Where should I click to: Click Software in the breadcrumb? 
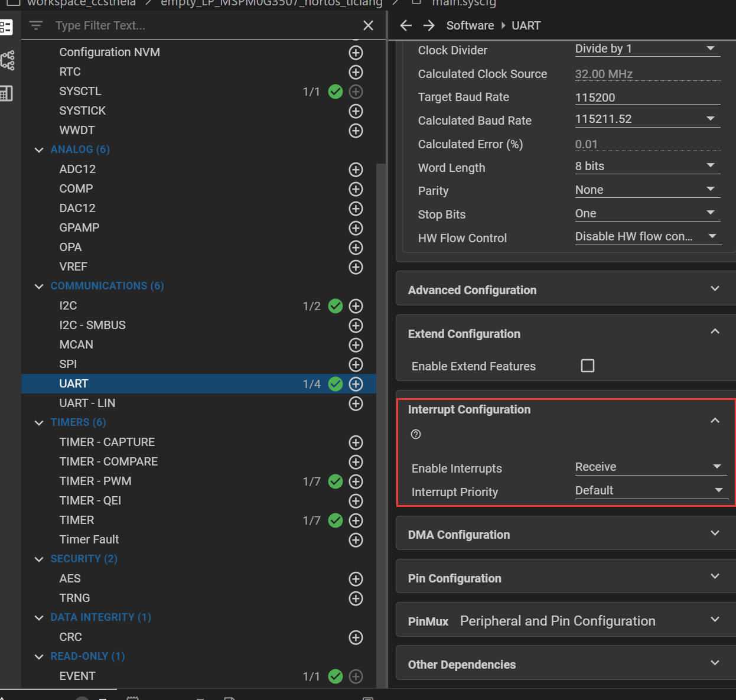point(470,25)
